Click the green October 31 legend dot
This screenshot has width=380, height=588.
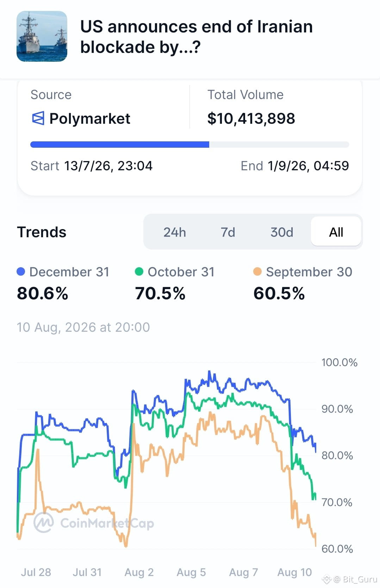(x=139, y=272)
